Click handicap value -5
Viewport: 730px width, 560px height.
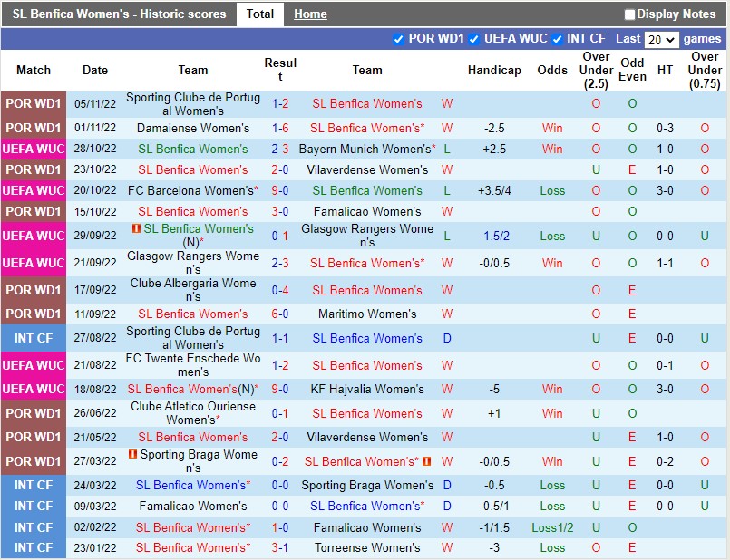click(494, 389)
